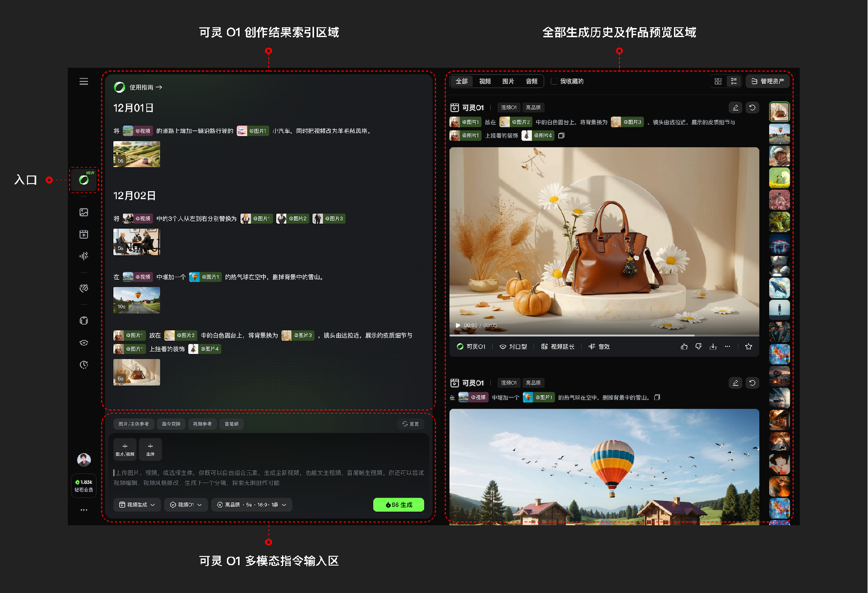Screen dimensions: 868x593
Task: Open the audio waveform sidebar icon
Action: 84,256
